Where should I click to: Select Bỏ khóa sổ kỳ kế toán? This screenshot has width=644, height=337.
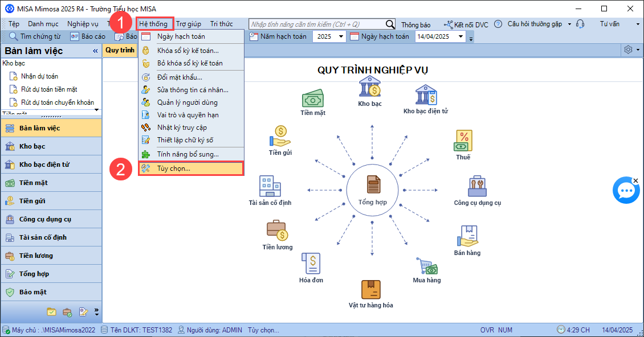pos(191,63)
